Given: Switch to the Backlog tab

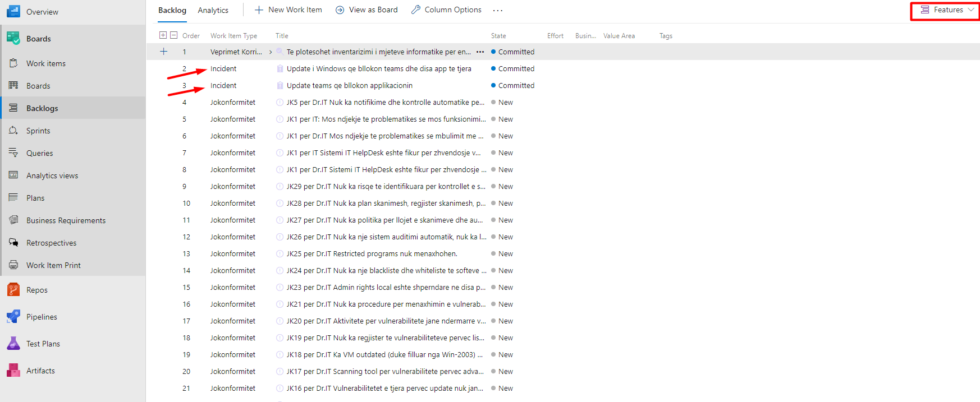Looking at the screenshot, I should click(x=172, y=10).
